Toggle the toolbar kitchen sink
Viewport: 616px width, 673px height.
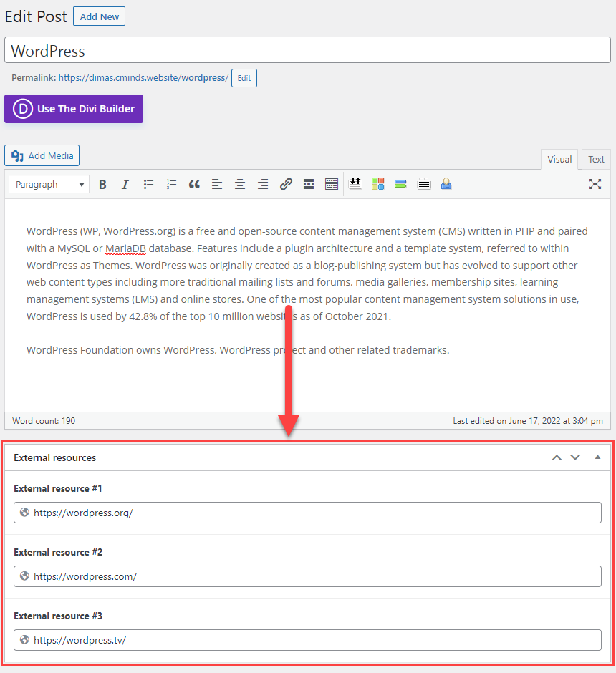click(332, 185)
